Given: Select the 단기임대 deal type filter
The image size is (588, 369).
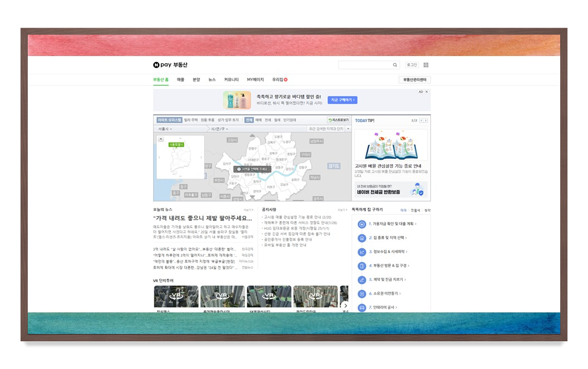Looking at the screenshot, I should (x=290, y=120).
